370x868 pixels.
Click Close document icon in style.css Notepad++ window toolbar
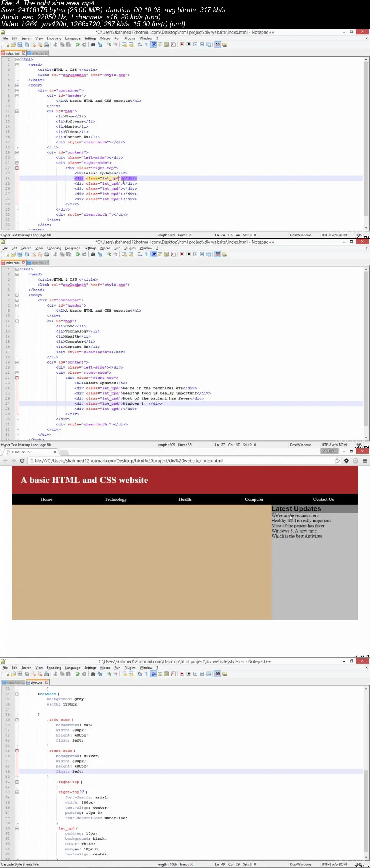point(33,674)
